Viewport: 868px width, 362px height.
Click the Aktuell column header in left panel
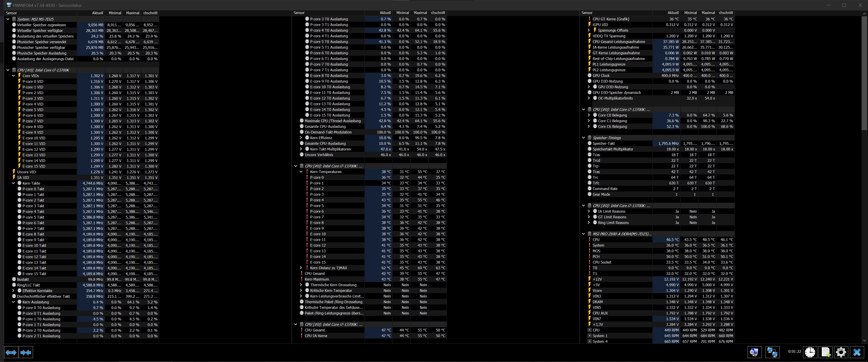click(97, 13)
